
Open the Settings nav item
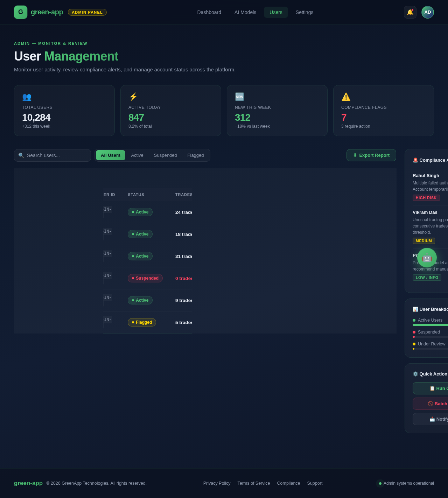click(x=304, y=12)
